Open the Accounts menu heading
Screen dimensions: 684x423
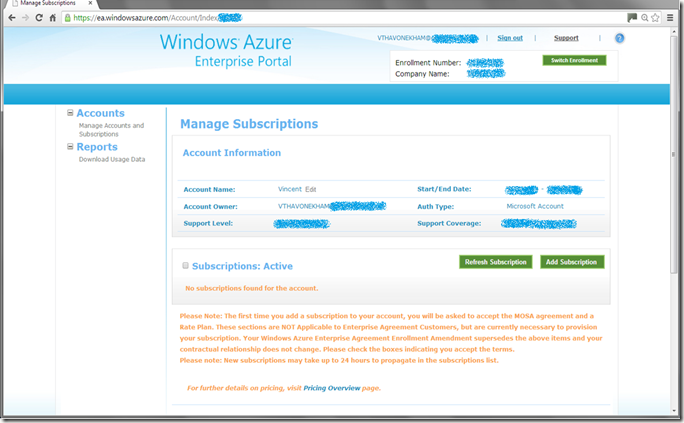[100, 113]
